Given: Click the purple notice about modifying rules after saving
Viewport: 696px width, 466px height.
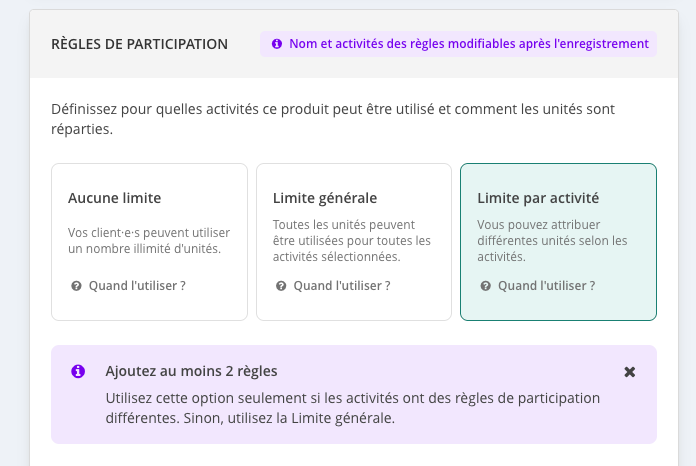Looking at the screenshot, I should [459, 44].
